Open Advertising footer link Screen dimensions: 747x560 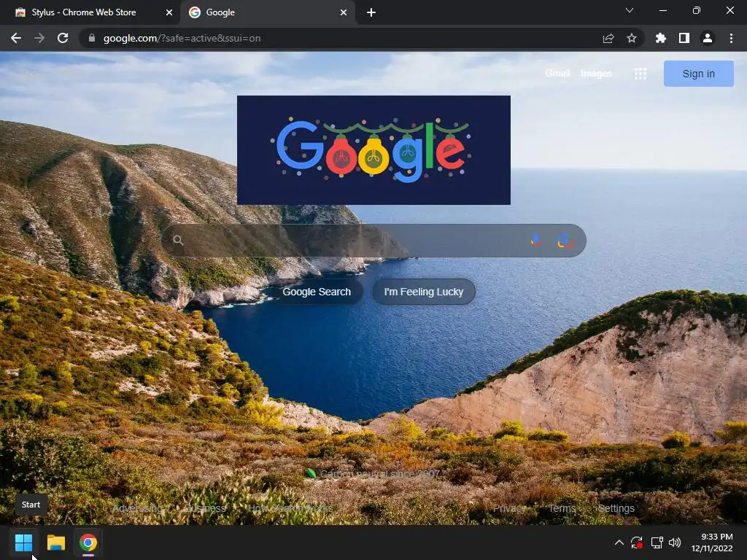click(137, 508)
